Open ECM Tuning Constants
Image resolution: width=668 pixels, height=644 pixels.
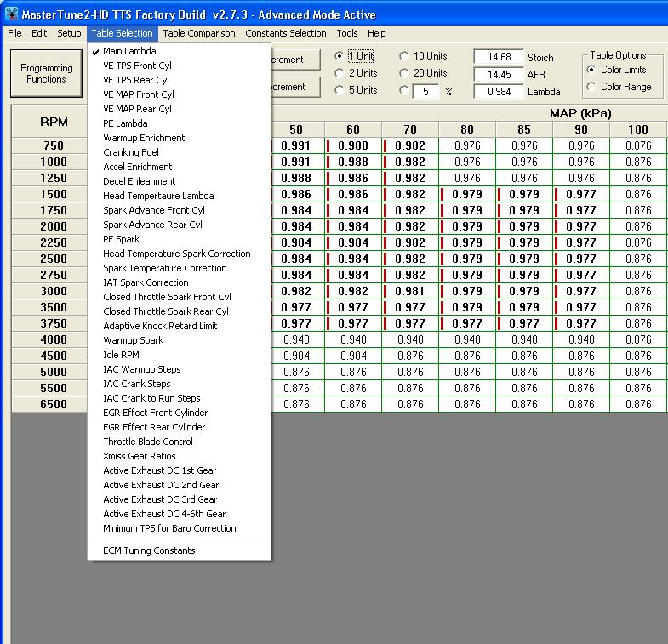coord(179,551)
